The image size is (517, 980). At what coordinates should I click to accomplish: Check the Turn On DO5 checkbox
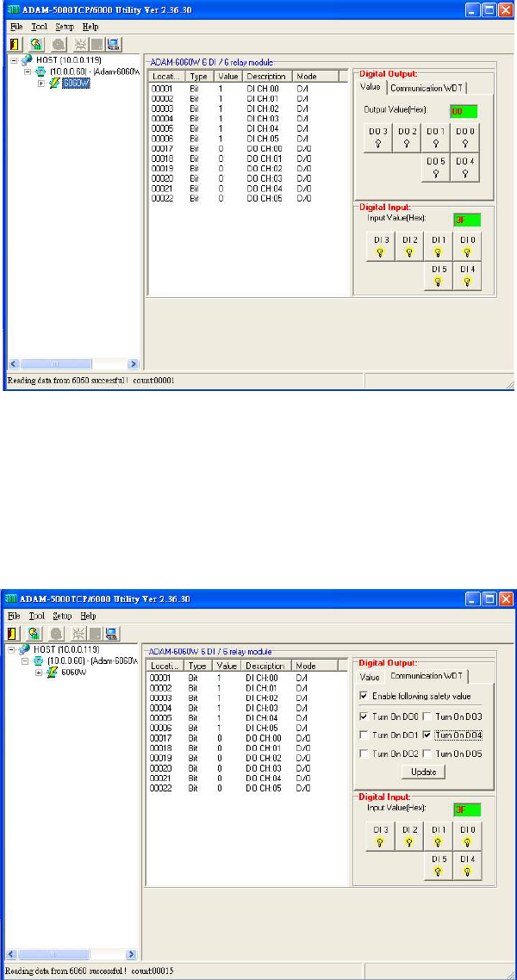tap(427, 754)
